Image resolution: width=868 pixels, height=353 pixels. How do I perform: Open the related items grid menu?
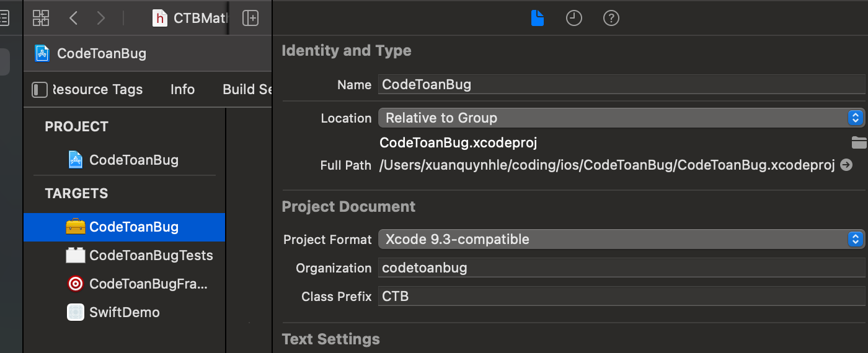tap(41, 18)
